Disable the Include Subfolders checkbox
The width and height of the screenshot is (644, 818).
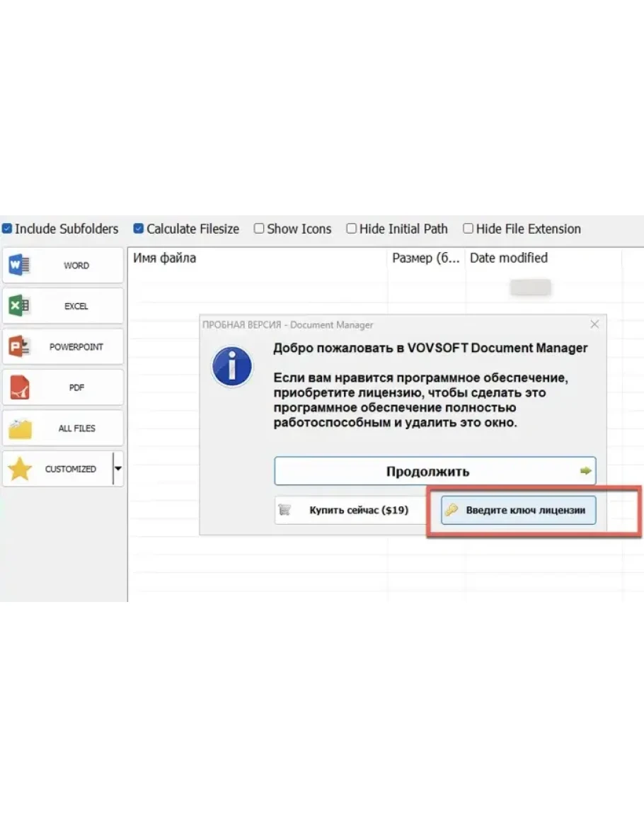click(x=7, y=229)
